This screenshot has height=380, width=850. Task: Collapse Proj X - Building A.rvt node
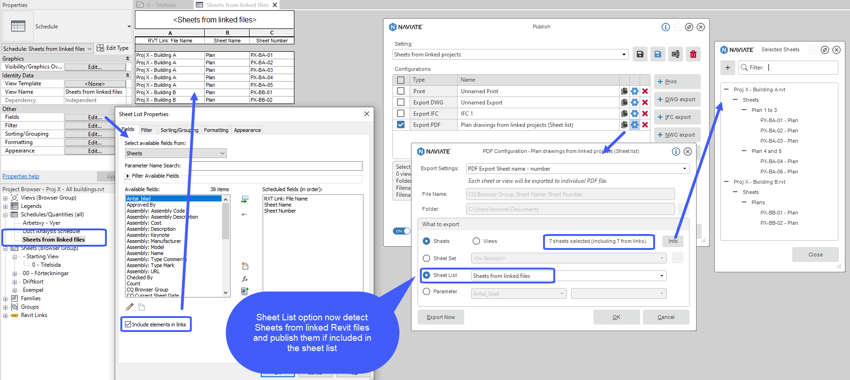726,89
